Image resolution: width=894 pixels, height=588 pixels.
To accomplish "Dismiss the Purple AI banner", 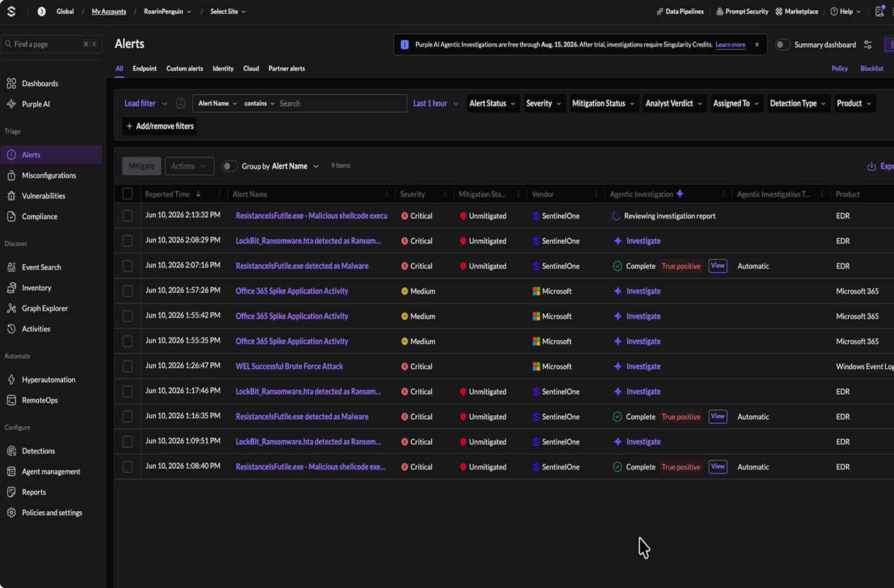I will [x=757, y=44].
